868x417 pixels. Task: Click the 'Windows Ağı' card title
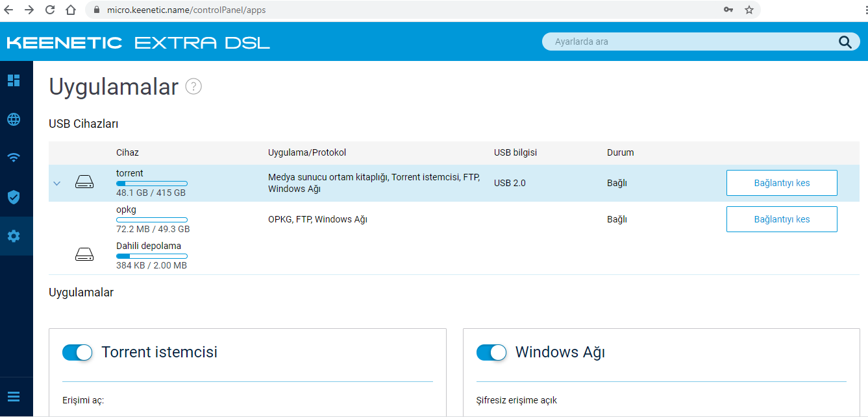(x=560, y=352)
